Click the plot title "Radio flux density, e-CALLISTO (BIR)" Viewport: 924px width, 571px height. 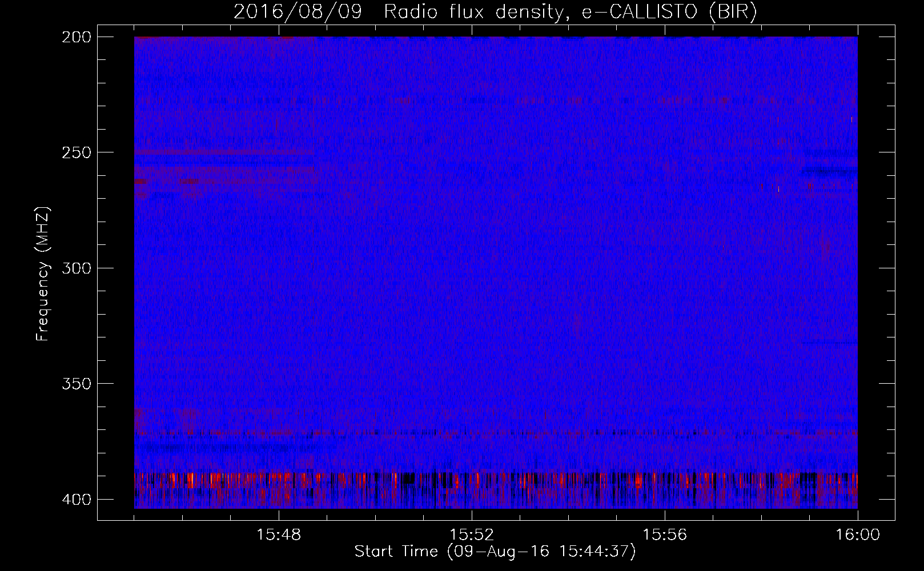(571, 12)
